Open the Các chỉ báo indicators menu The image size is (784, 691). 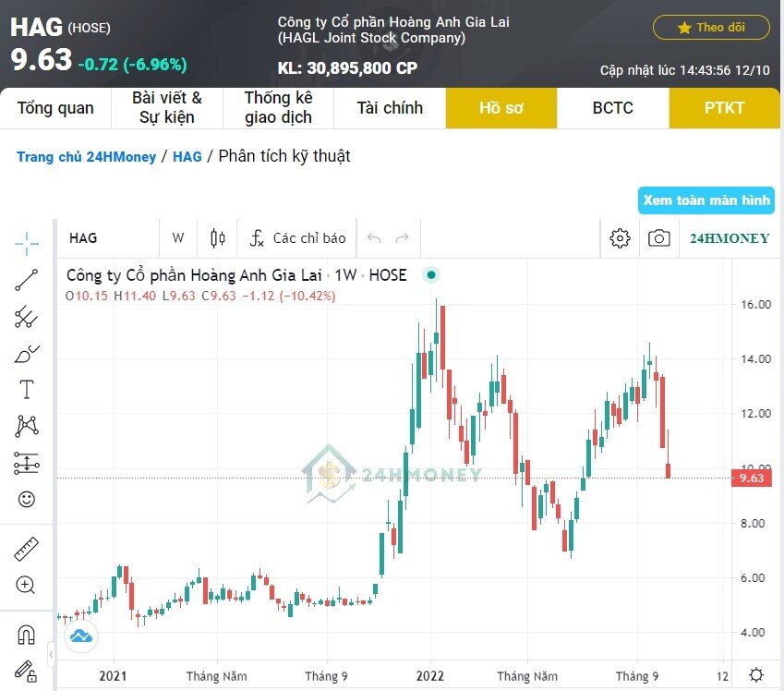(x=297, y=238)
